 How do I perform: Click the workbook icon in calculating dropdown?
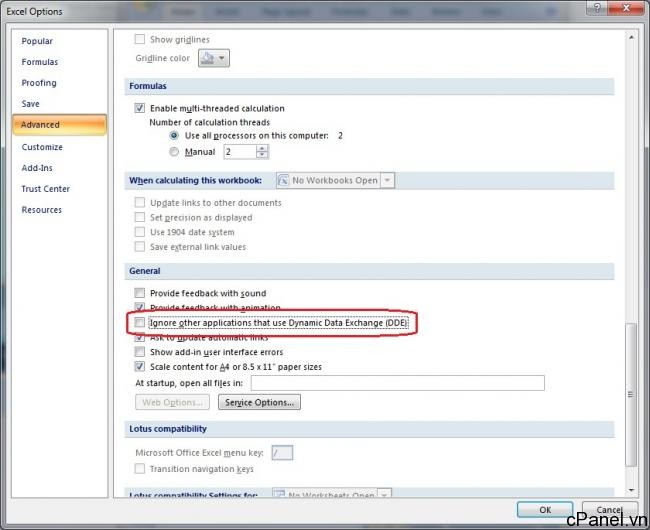pos(283,180)
